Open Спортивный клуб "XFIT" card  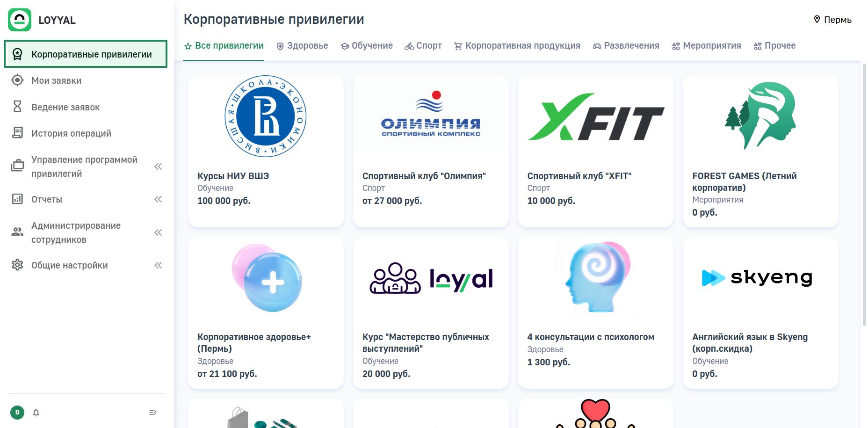point(595,152)
